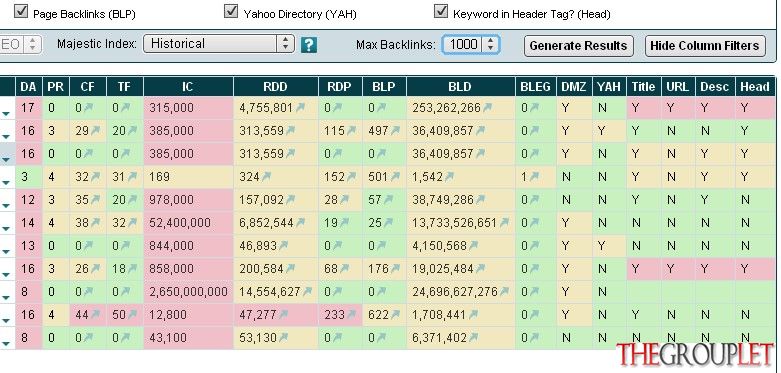Open arrow link beside BLP value 622
This screenshot has width=781, height=373.
pyautogui.click(x=395, y=315)
